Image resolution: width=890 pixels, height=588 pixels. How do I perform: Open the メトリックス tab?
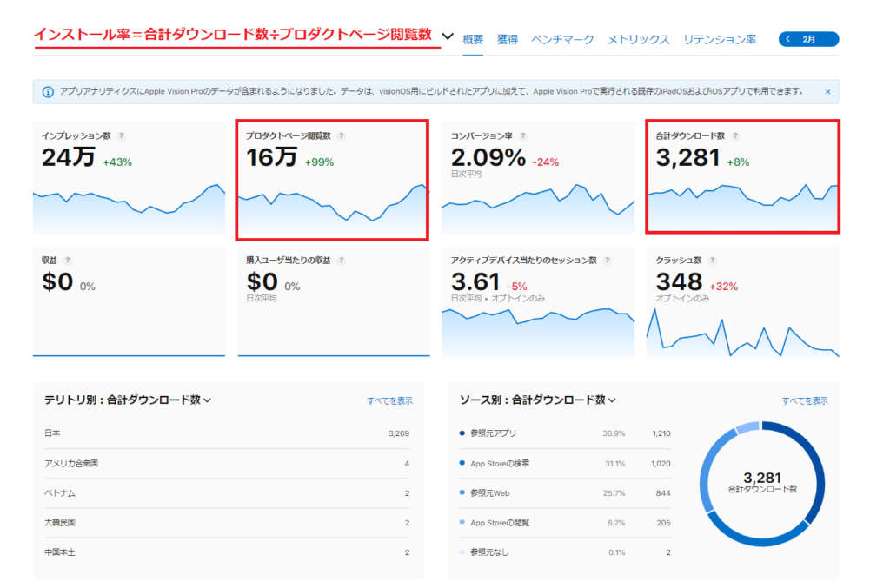[639, 39]
